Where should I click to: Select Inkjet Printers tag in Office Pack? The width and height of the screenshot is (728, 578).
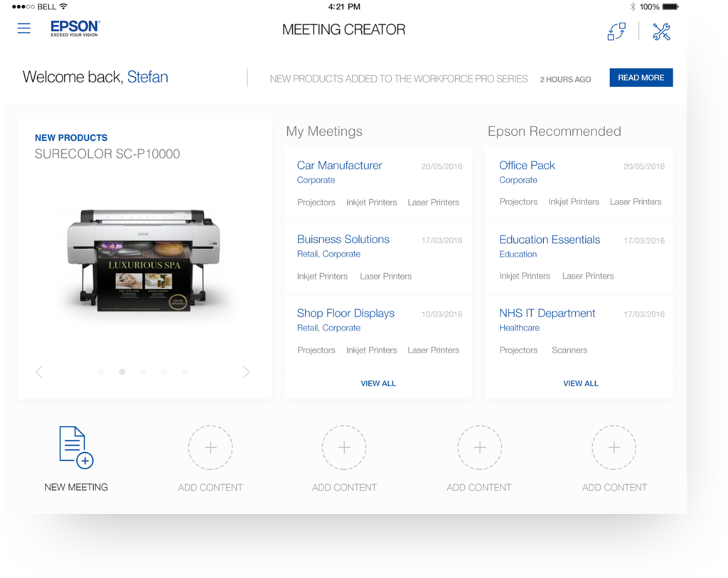[574, 202]
